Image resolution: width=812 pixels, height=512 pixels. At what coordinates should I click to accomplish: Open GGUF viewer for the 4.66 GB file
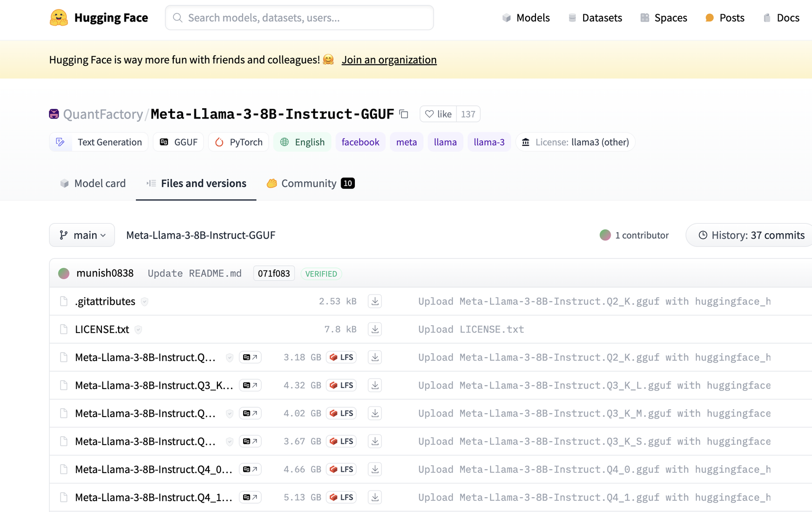point(250,469)
